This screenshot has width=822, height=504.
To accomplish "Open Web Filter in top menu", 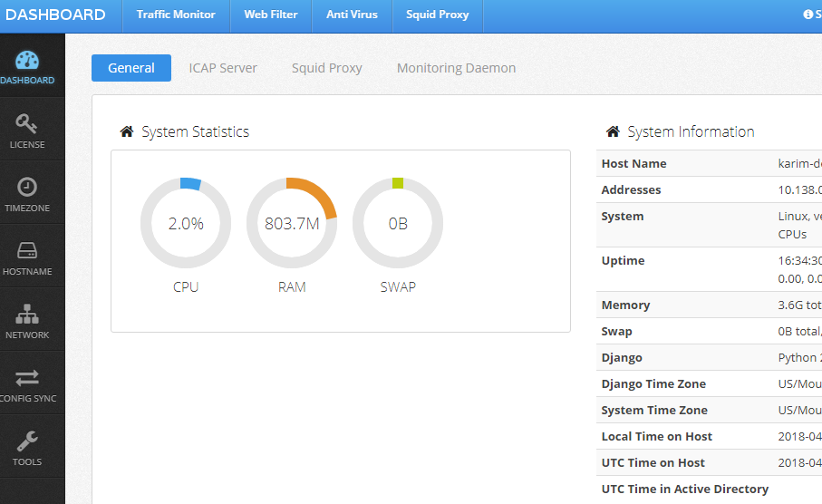I will point(270,15).
